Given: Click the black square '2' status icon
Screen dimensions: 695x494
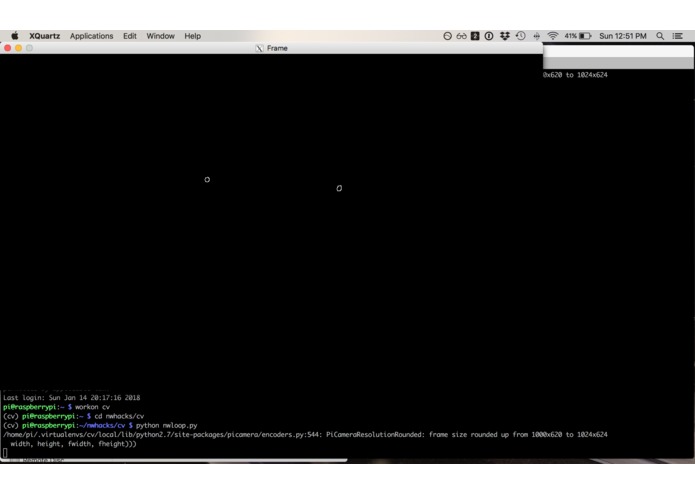Looking at the screenshot, I should (x=475, y=36).
